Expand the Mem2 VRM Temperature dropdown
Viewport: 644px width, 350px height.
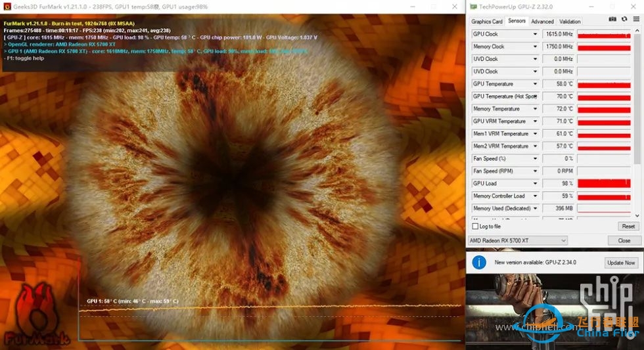pyautogui.click(x=535, y=146)
